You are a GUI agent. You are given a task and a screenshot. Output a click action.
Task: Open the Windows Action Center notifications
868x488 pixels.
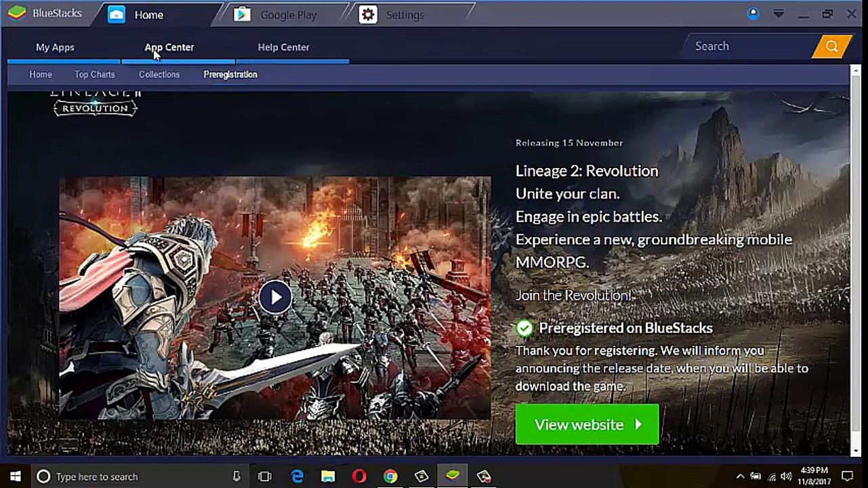click(847, 476)
